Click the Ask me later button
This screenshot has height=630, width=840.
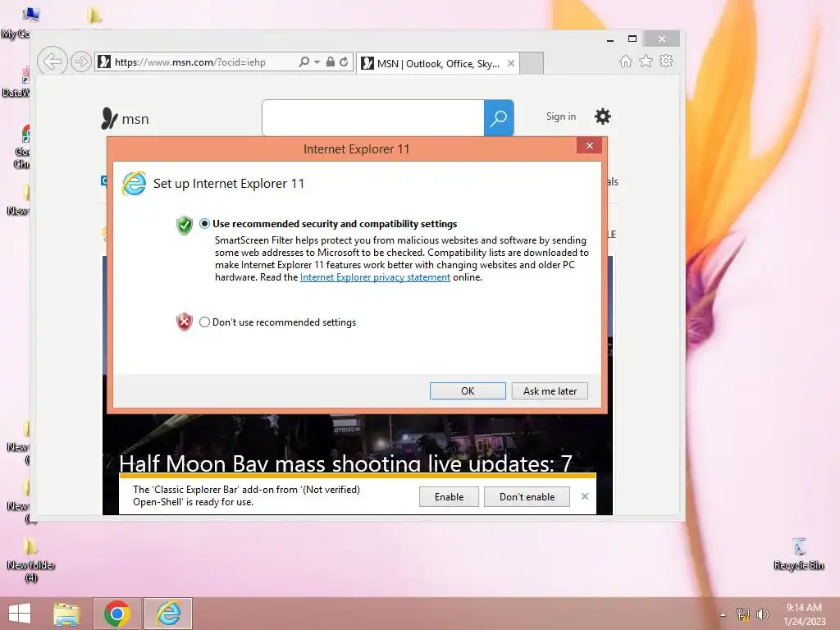(x=550, y=391)
